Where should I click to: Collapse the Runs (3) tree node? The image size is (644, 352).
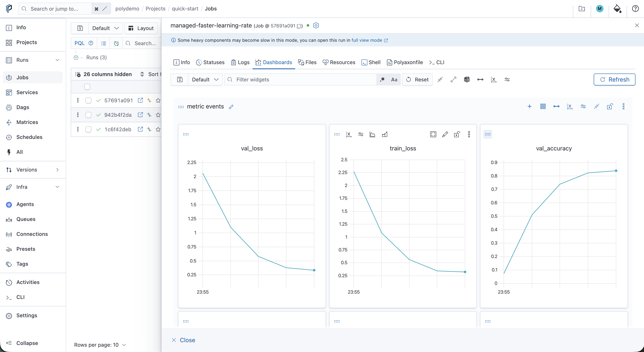pos(76,58)
